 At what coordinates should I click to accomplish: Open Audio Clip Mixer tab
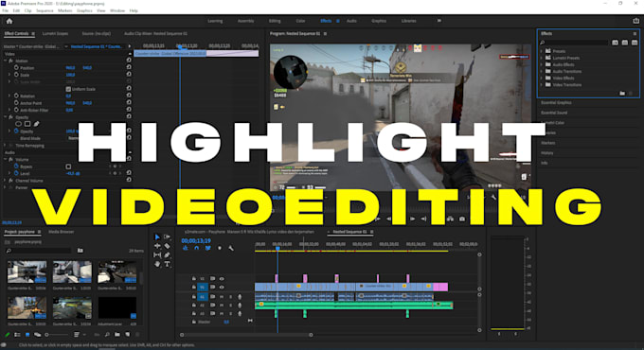click(155, 34)
